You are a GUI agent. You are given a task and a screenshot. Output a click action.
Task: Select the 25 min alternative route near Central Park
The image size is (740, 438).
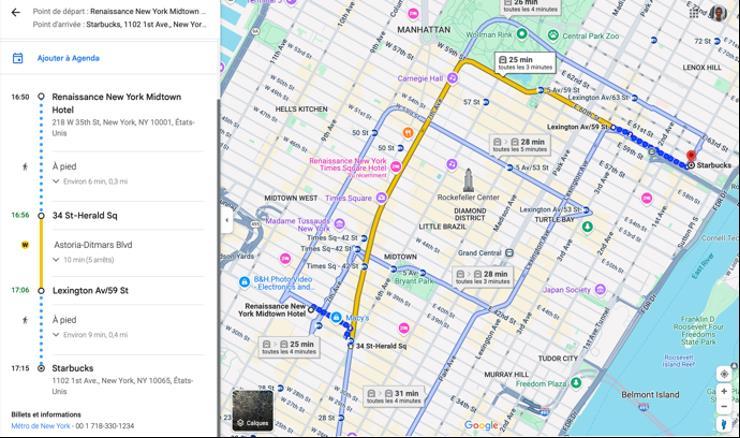click(525, 63)
